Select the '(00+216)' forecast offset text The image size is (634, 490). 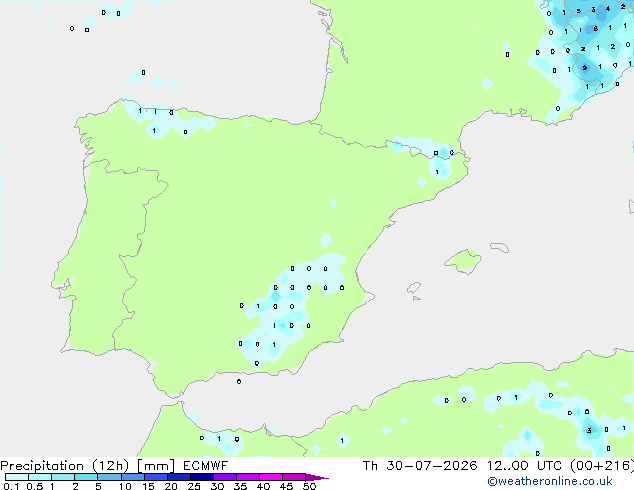602,466
